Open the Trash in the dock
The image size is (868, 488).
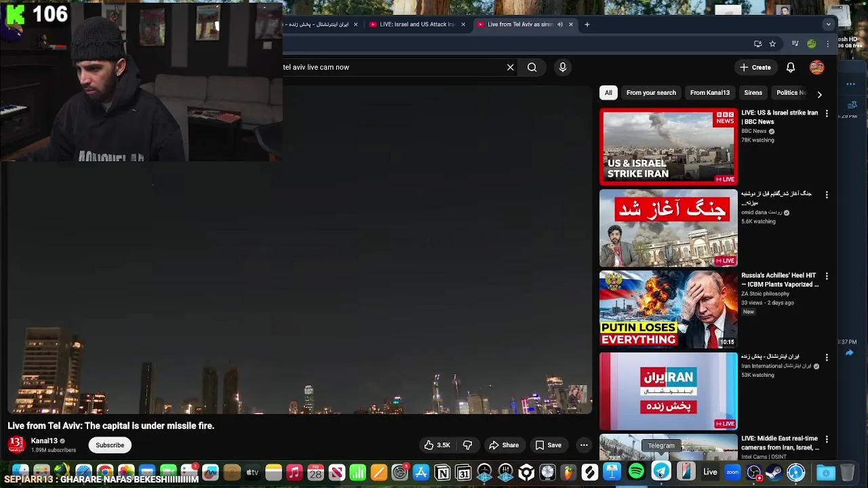[847, 472]
